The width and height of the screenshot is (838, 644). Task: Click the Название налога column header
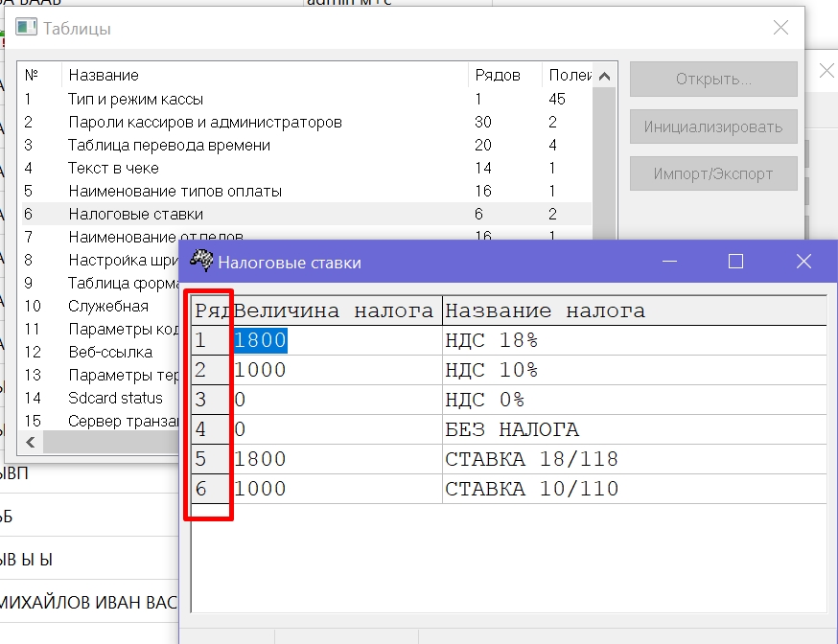(635, 310)
